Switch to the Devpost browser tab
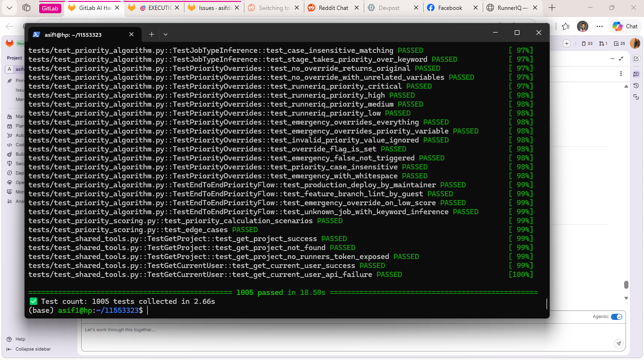This screenshot has height=360, width=644. point(393,8)
